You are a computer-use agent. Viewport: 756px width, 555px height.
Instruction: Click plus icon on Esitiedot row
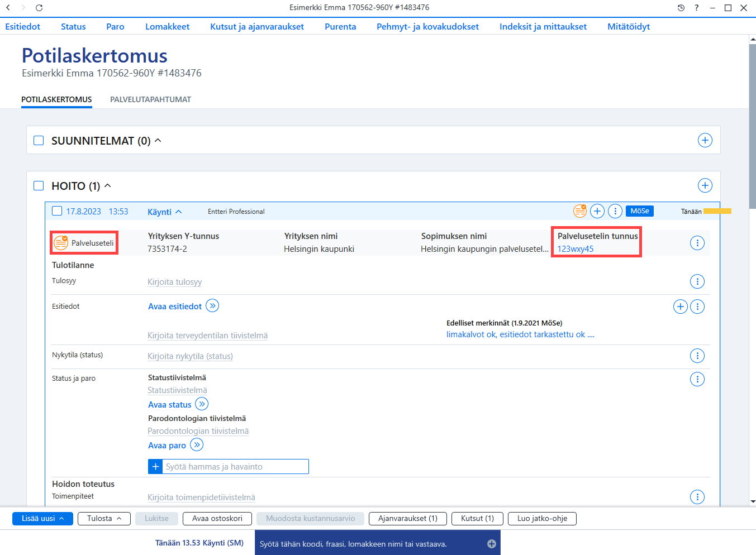[x=681, y=307]
